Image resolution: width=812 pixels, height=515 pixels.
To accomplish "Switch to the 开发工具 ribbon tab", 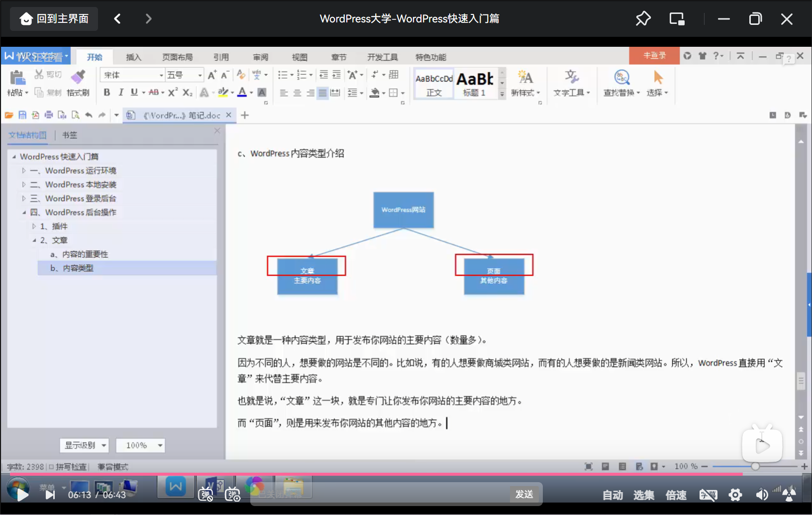I will click(383, 57).
